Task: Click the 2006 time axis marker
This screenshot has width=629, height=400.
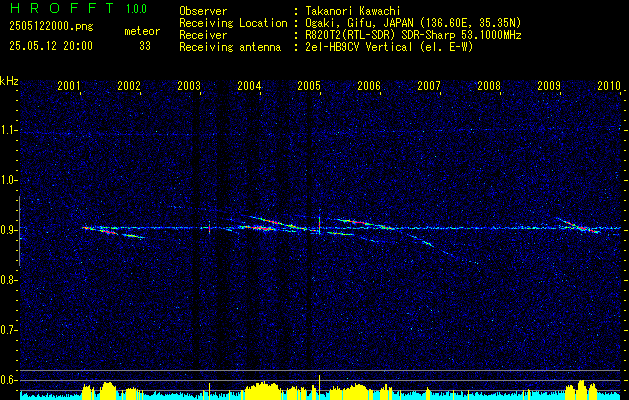Action: point(369,85)
